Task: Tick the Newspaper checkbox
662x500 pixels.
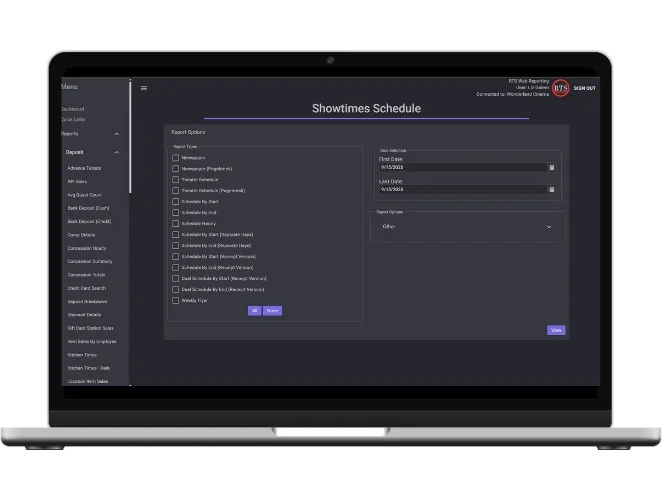Action: 176,158
